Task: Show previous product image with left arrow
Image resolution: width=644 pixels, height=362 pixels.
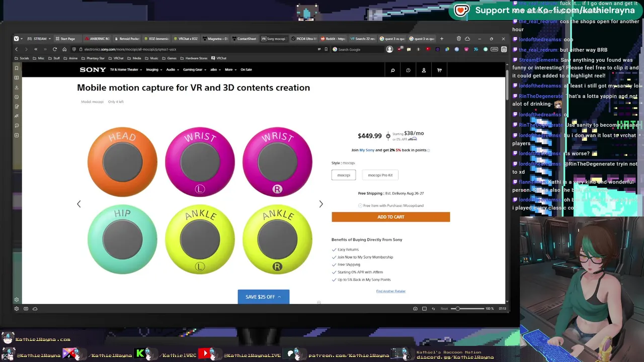Action: coord(78,204)
